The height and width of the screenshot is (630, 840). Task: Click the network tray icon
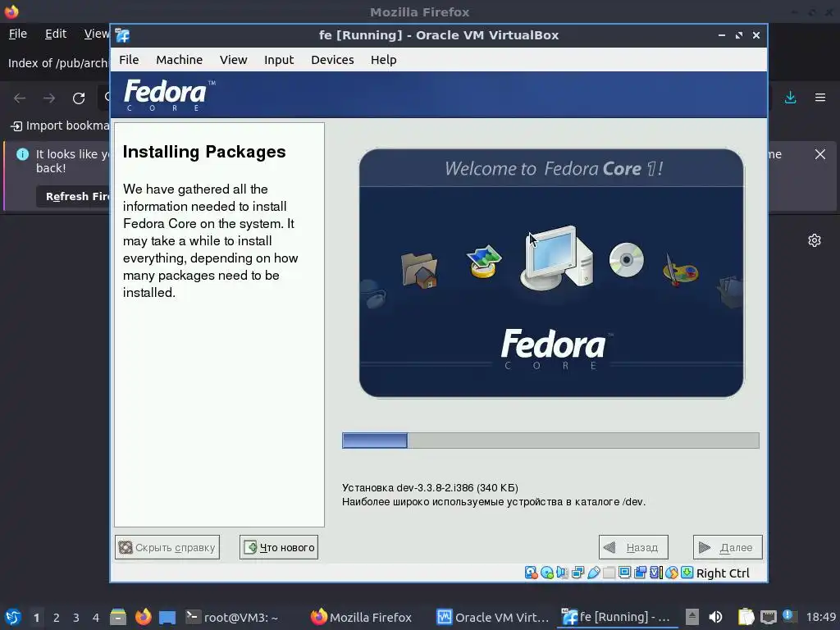[x=768, y=617]
